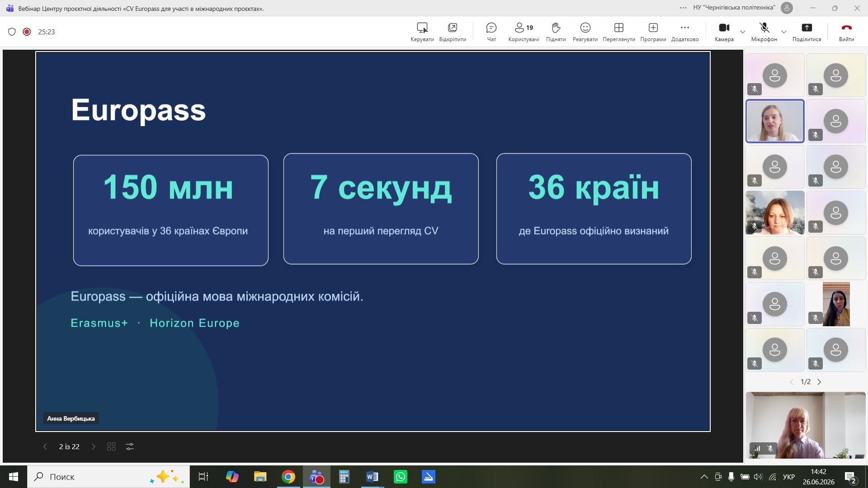
Task: Raise your hand with Підняти
Action: (556, 32)
